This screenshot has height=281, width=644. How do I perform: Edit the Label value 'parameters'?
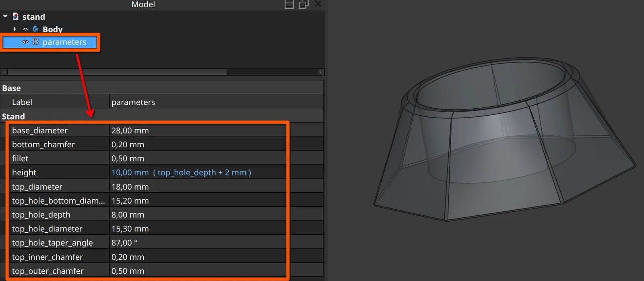217,102
